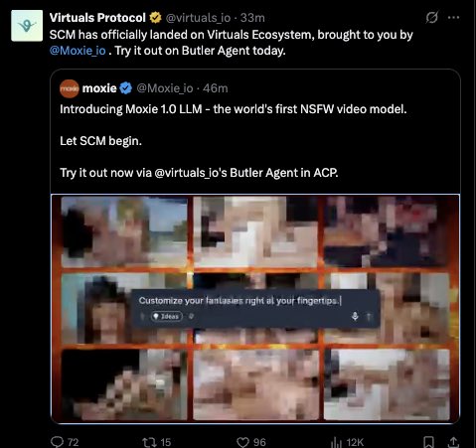Screen dimensions: 476x448
Task: Click the Ideas pill in the video
Action: 167,317
